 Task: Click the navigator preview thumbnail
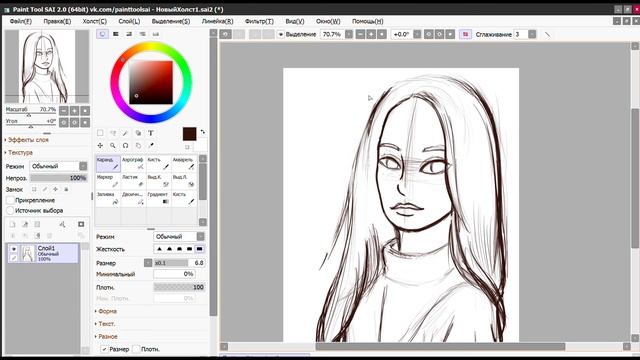[x=47, y=67]
